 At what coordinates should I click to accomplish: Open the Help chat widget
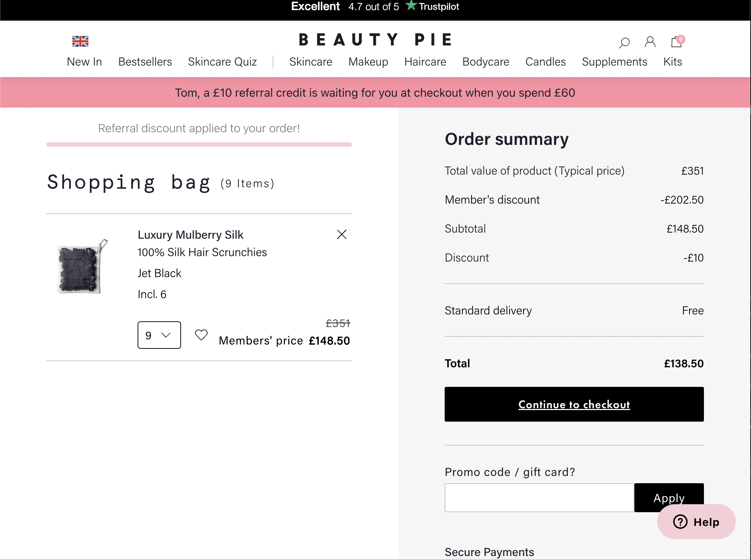coord(696,522)
